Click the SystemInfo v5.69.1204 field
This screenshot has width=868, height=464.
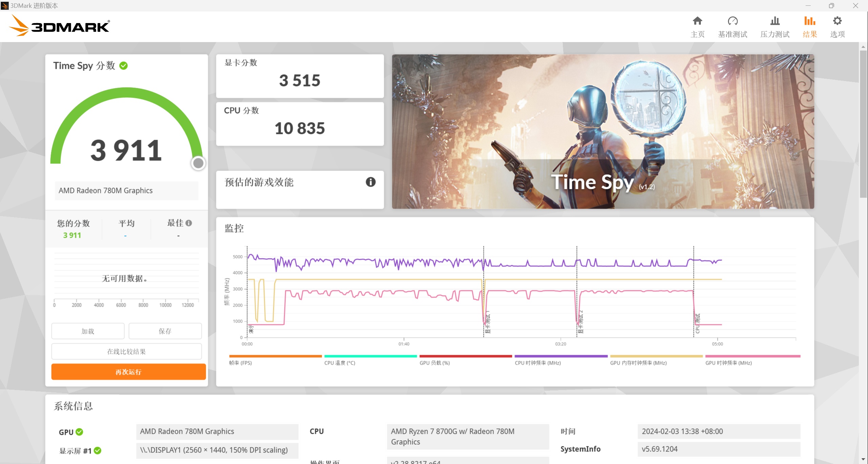tap(719, 449)
